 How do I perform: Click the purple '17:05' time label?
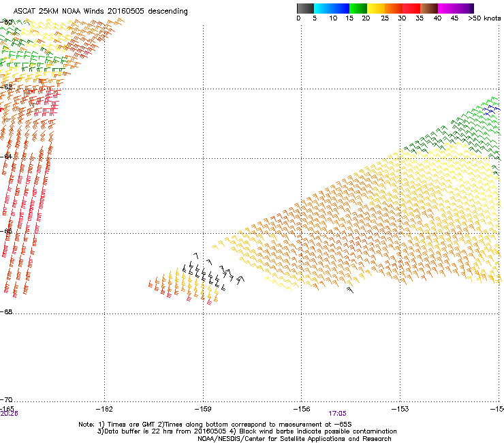(x=337, y=414)
